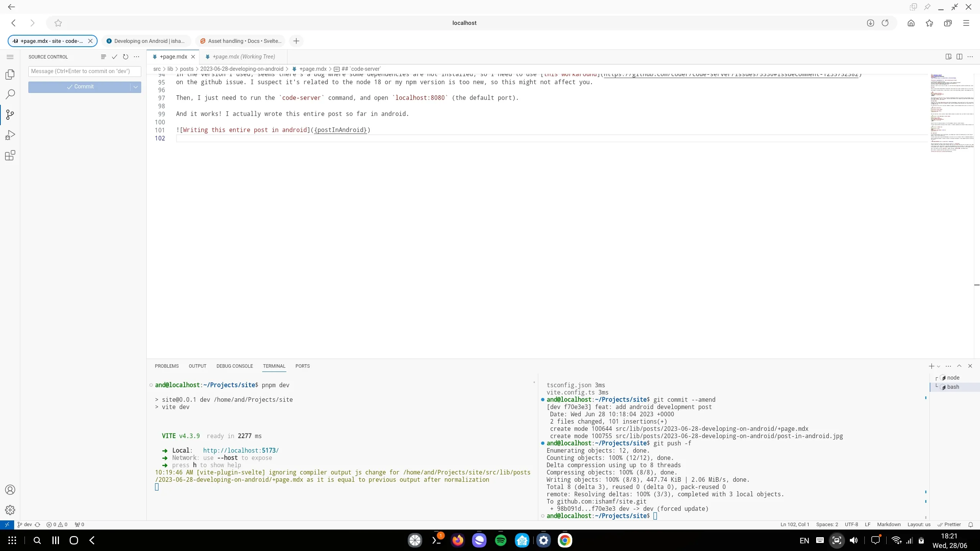Open the Run and Debug view
This screenshot has height=551, width=980.
10,135
